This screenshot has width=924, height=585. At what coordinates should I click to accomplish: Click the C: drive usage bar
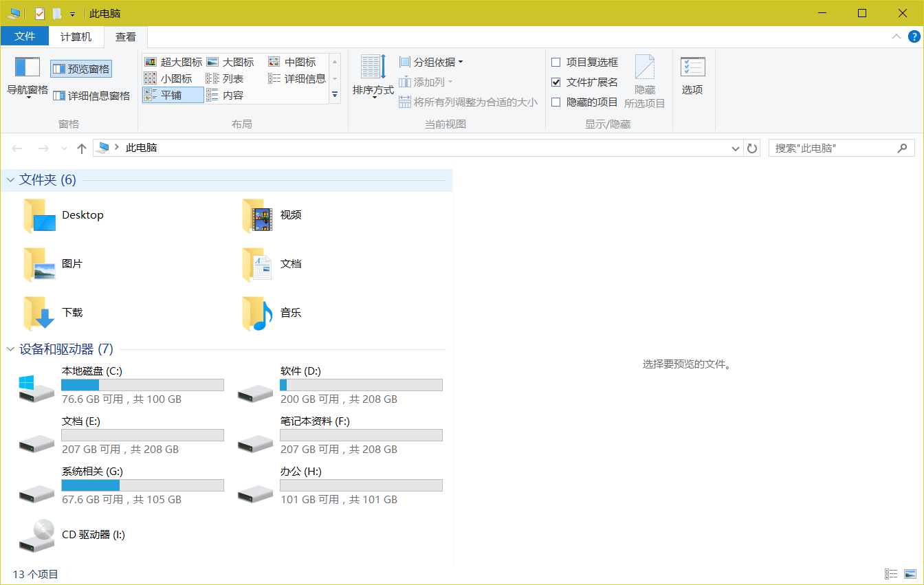coord(142,385)
